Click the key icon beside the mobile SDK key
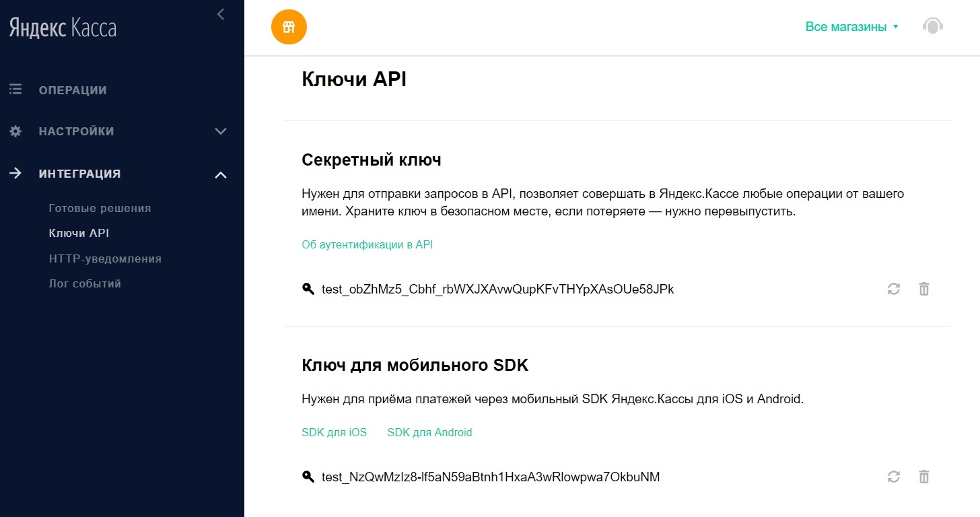 [308, 477]
